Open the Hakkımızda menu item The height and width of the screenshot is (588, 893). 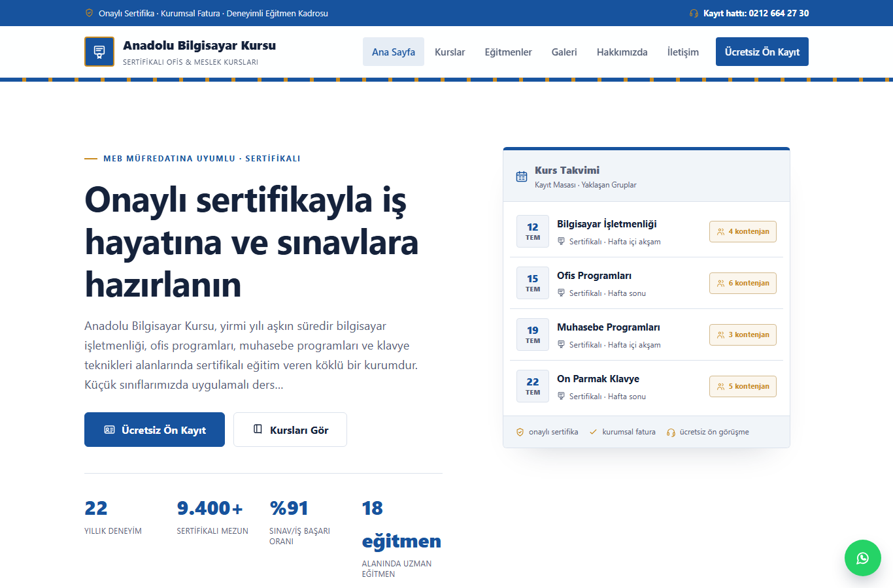click(x=622, y=52)
